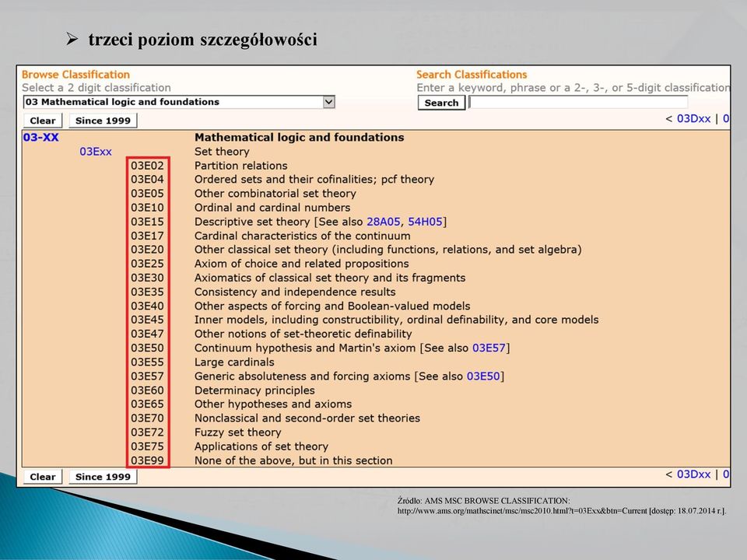Click the 'Mathematical logic and foundations' table heading

[299, 137]
